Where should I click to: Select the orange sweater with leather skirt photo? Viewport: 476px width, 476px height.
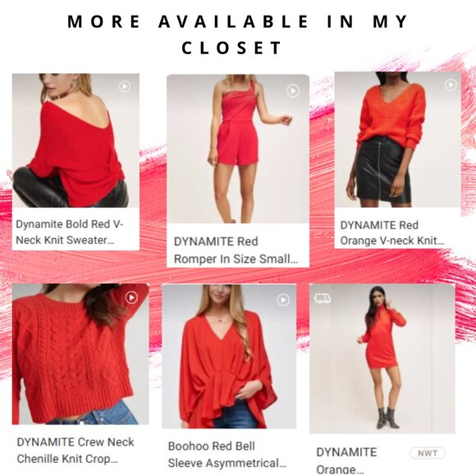pos(398,140)
